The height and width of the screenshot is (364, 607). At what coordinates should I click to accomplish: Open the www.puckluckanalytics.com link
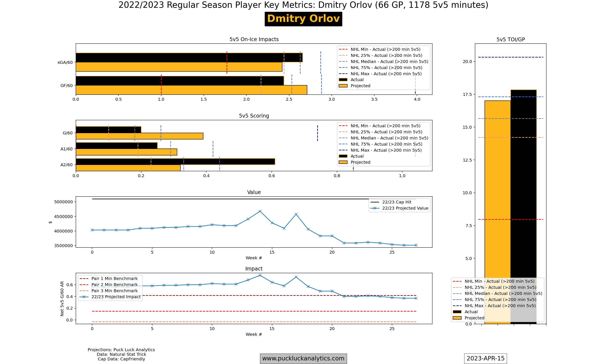click(303, 359)
